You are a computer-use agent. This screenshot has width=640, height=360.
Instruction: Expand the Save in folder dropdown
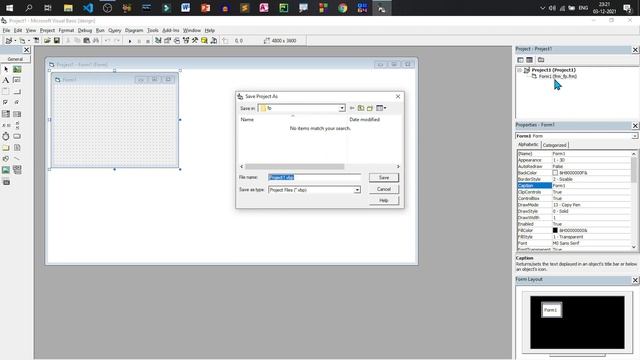click(342, 108)
